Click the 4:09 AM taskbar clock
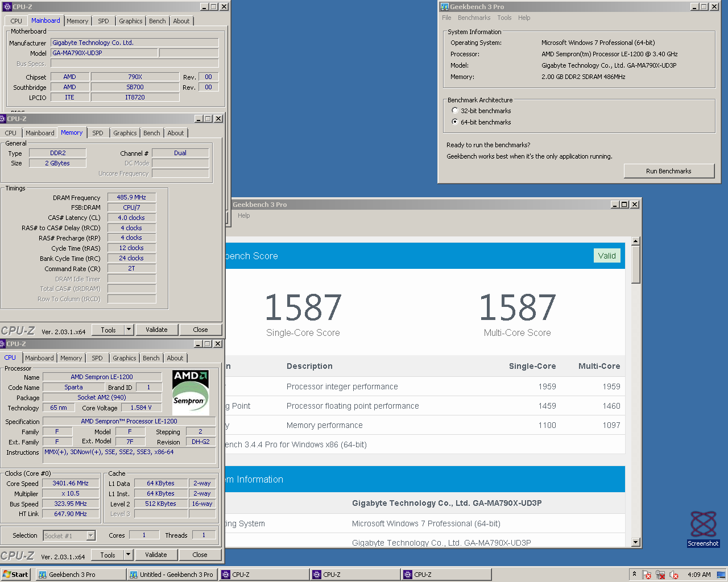Image resolution: width=728 pixels, height=582 pixels. click(699, 575)
